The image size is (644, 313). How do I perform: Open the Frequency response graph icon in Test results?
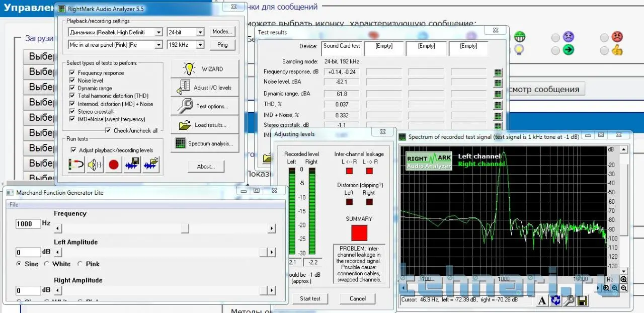[498, 72]
